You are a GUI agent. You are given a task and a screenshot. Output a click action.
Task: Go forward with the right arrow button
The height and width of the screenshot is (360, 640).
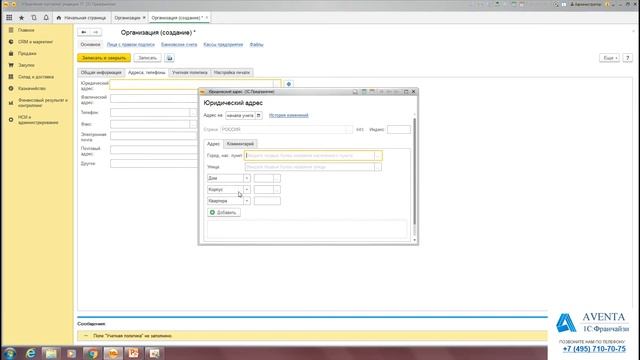coord(96,32)
